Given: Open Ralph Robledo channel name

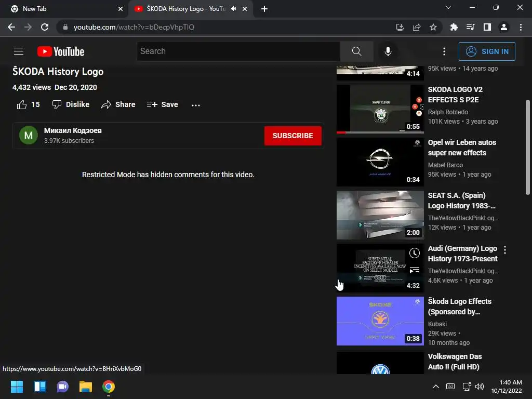Looking at the screenshot, I should click(x=448, y=112).
